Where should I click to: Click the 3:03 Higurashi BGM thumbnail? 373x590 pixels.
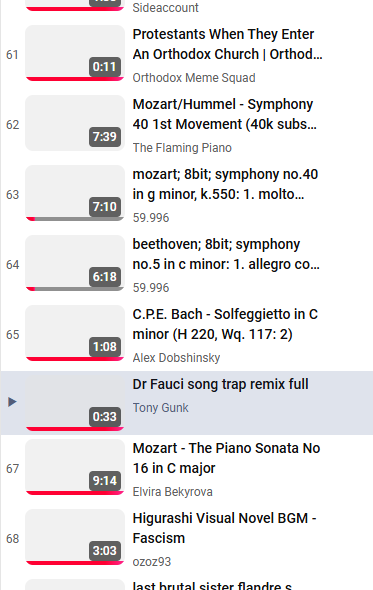[x=75, y=537]
